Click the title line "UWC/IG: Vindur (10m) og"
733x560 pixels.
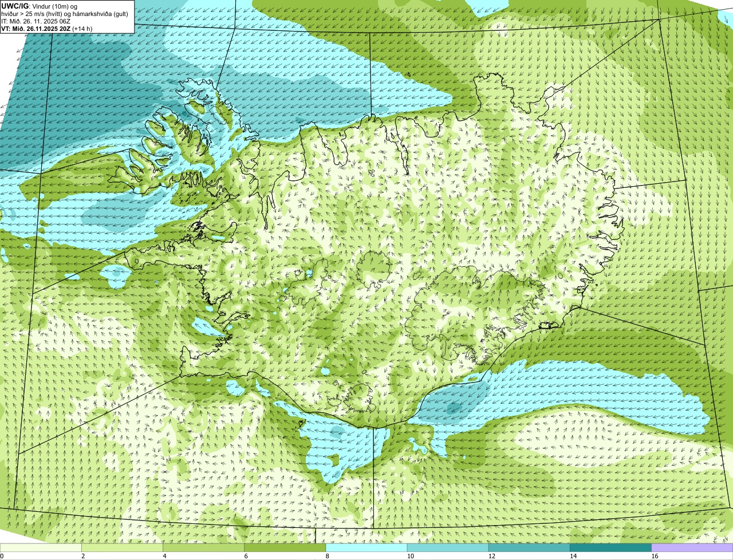(x=40, y=6)
